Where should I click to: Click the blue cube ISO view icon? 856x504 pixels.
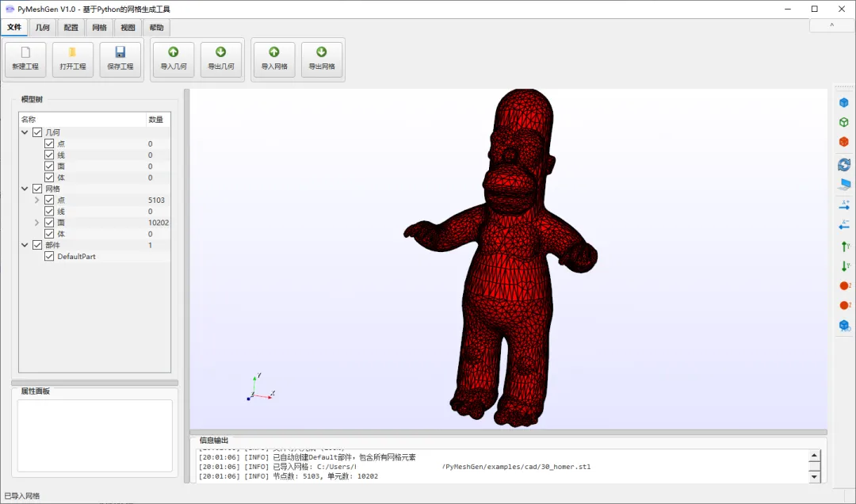coord(845,326)
